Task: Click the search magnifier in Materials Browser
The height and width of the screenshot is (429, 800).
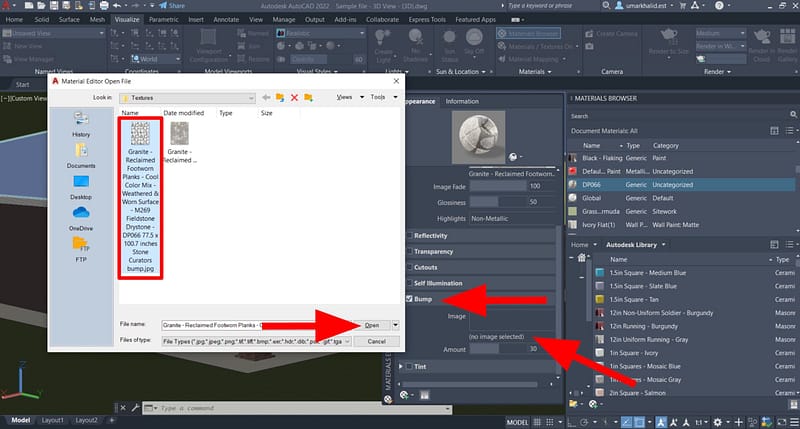Action: (x=788, y=115)
